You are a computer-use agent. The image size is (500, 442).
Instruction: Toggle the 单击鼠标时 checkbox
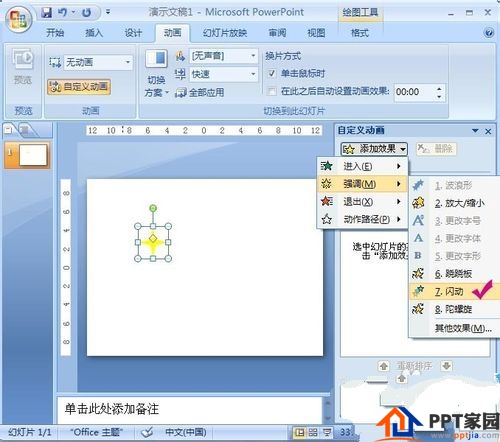point(272,73)
